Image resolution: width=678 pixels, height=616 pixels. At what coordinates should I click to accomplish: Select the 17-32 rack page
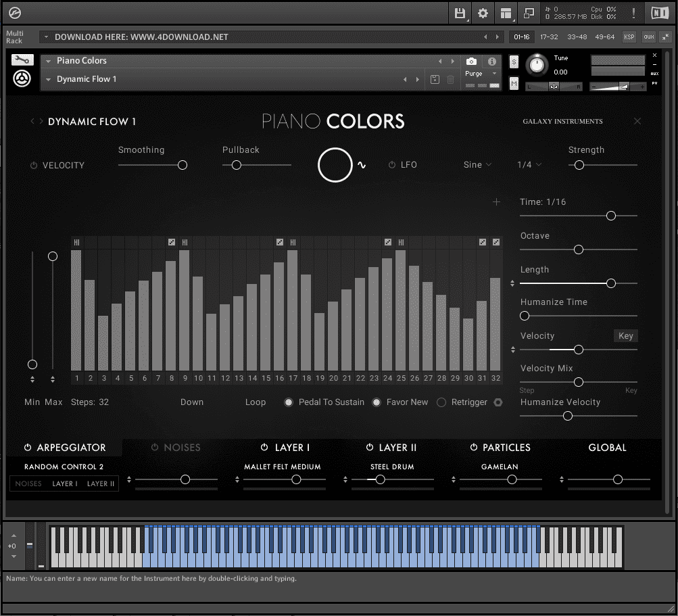(549, 37)
